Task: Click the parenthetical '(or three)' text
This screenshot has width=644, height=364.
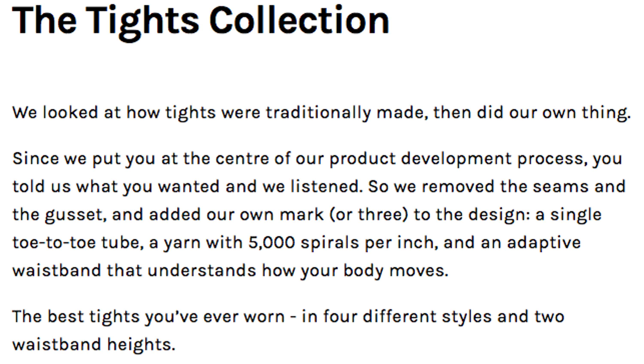Action: click(369, 215)
